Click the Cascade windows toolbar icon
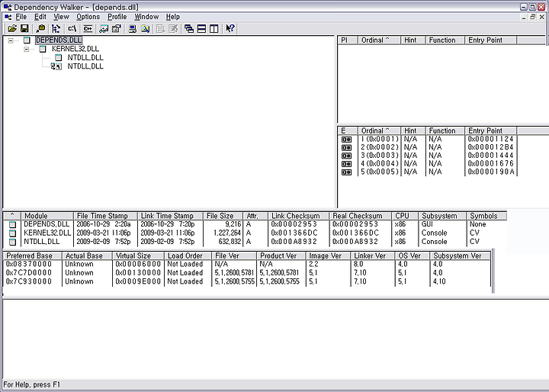The width and height of the screenshot is (549, 392). 189,29
